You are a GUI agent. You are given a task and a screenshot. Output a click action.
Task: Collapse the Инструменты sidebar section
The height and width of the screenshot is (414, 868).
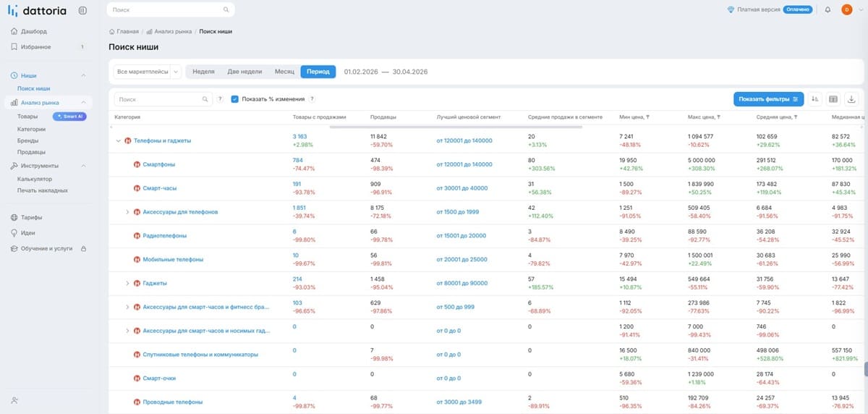[x=83, y=166]
